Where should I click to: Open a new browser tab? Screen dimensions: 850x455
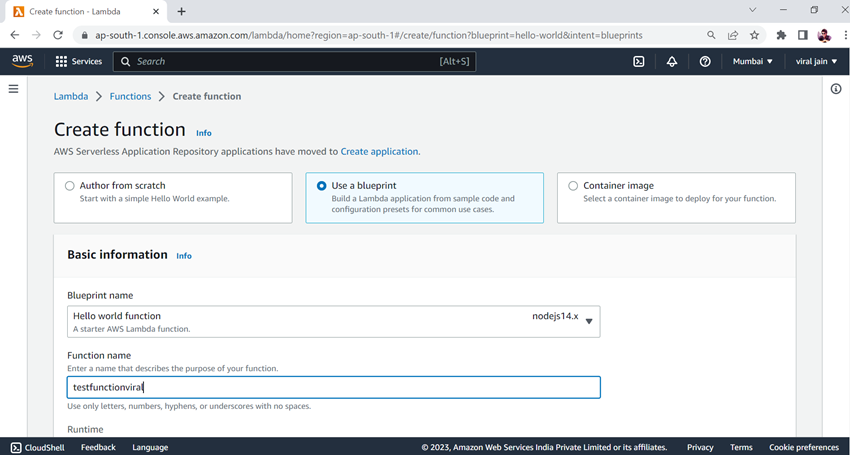coord(182,11)
